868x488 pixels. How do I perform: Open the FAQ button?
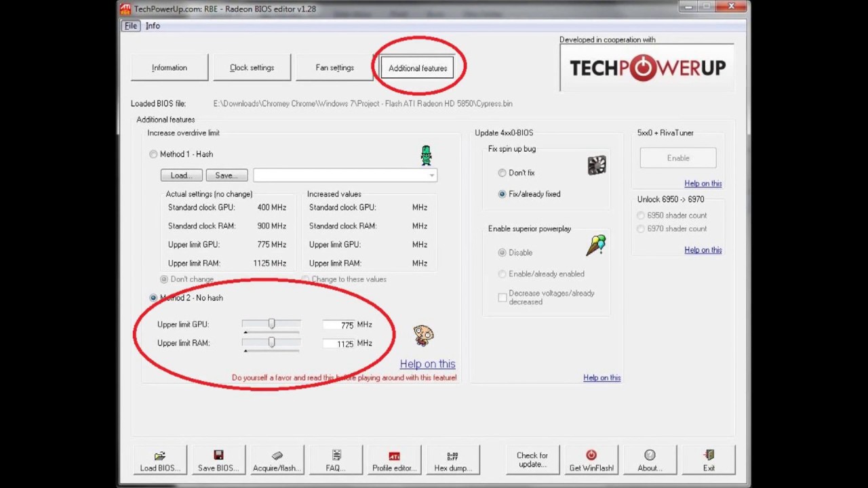coord(336,461)
